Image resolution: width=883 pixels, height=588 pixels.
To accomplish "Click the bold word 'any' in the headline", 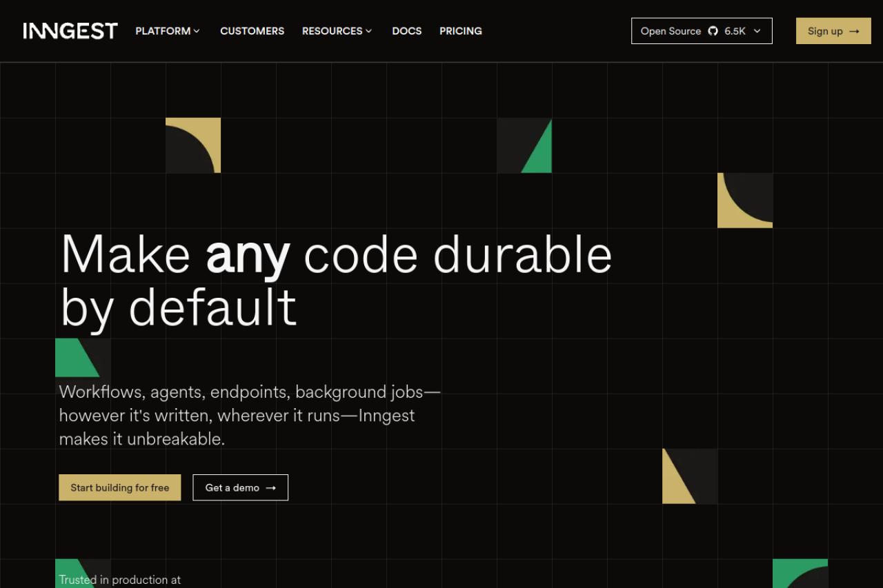I will click(x=248, y=255).
